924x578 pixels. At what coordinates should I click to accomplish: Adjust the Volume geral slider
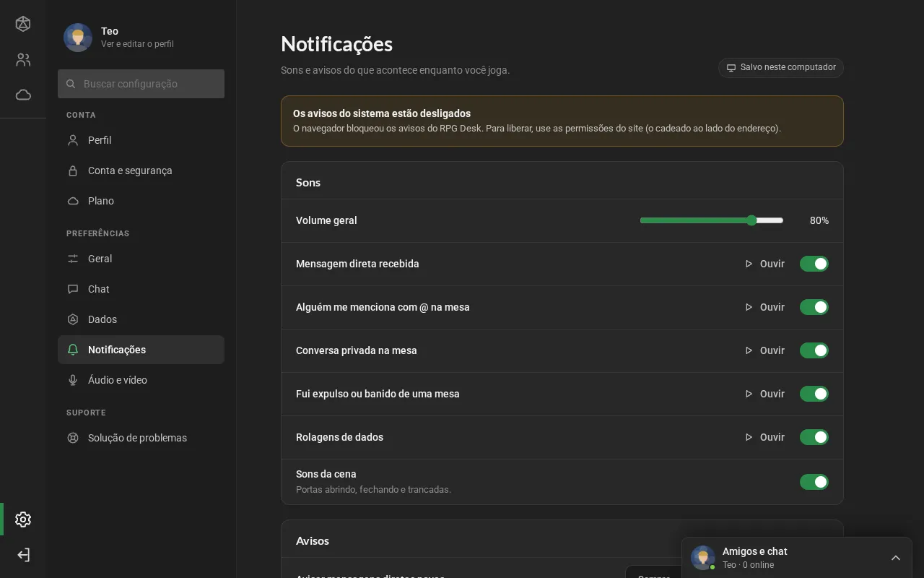[x=712, y=220]
